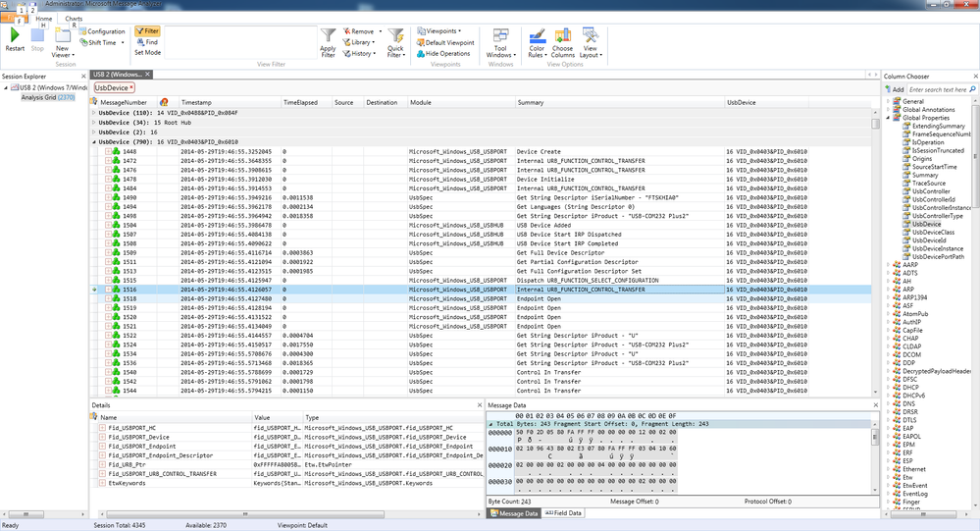Screen dimensions: 980x531
Task: Sort by the Timestamp column header
Action: (229, 103)
